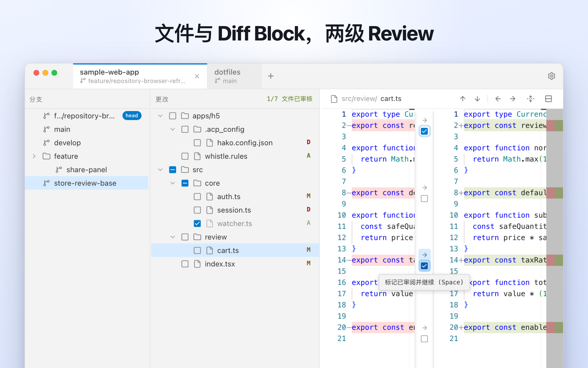Check the .acp_config folder checkbox
The image size is (588, 368).
pos(185,129)
